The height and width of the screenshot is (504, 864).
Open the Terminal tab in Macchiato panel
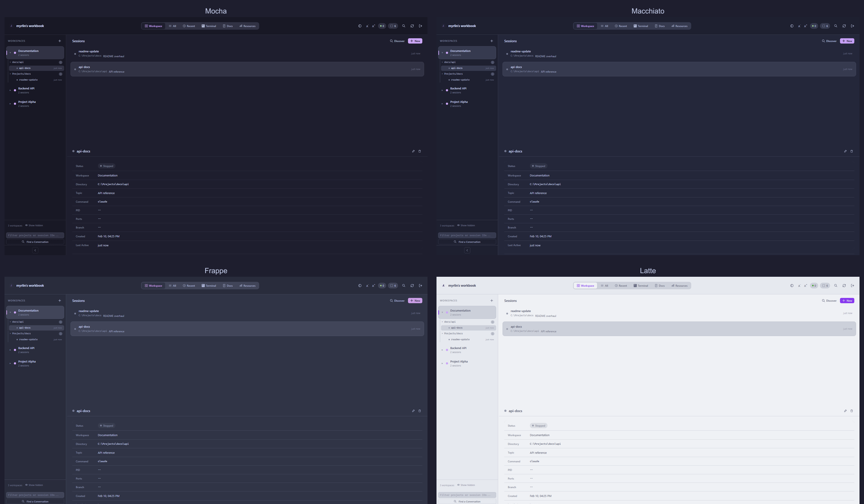click(x=641, y=26)
